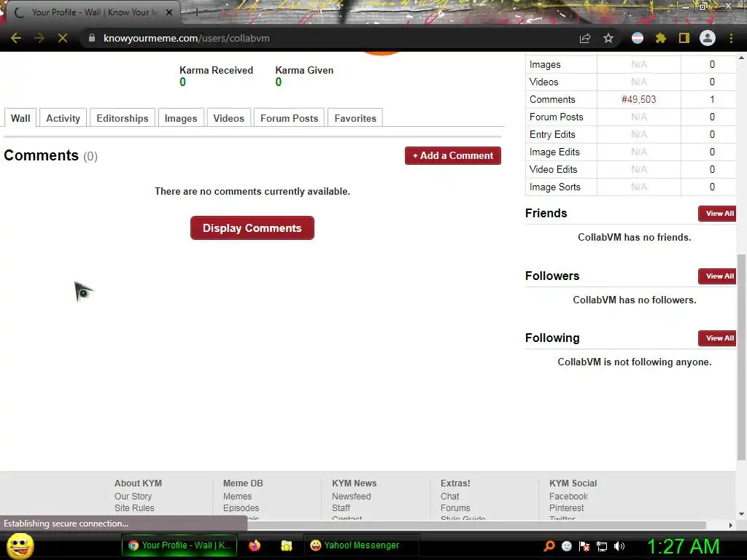Bookmark this page with the star icon
This screenshot has width=747, height=560.
(x=608, y=38)
